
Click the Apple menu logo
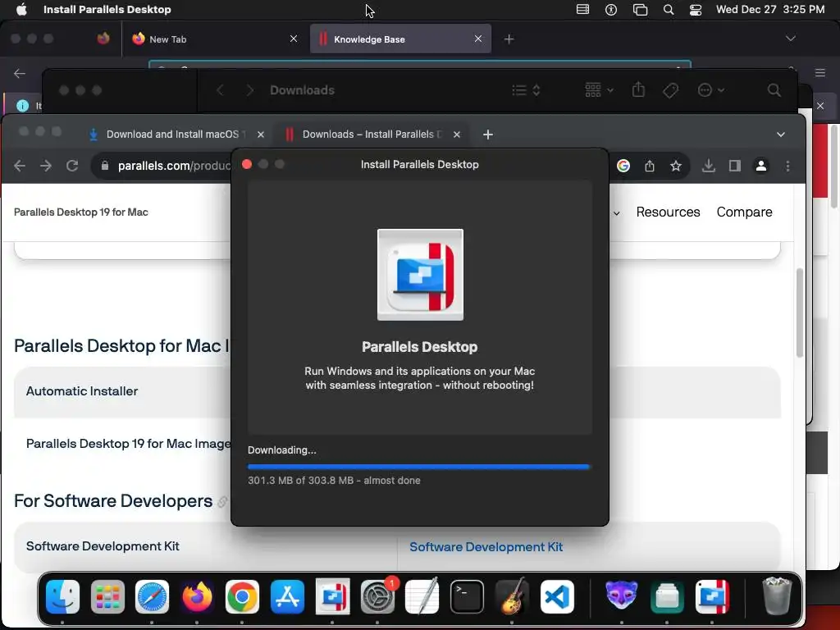point(21,10)
